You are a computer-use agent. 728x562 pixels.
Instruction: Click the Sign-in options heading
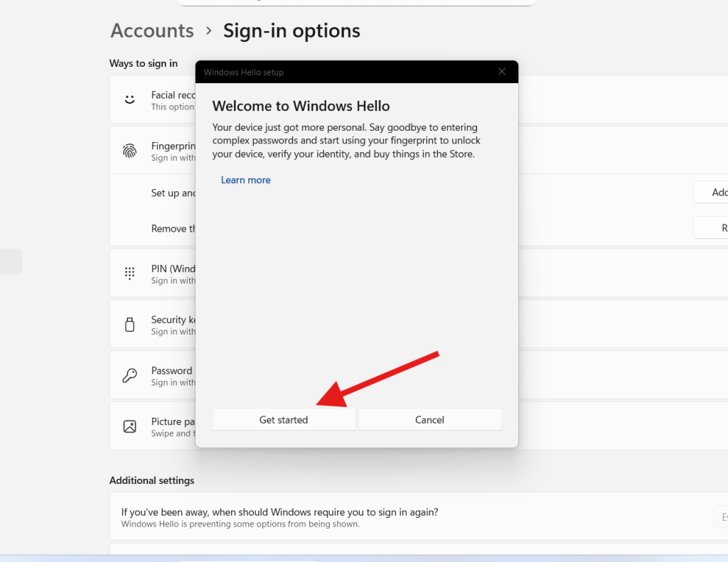pos(291,31)
